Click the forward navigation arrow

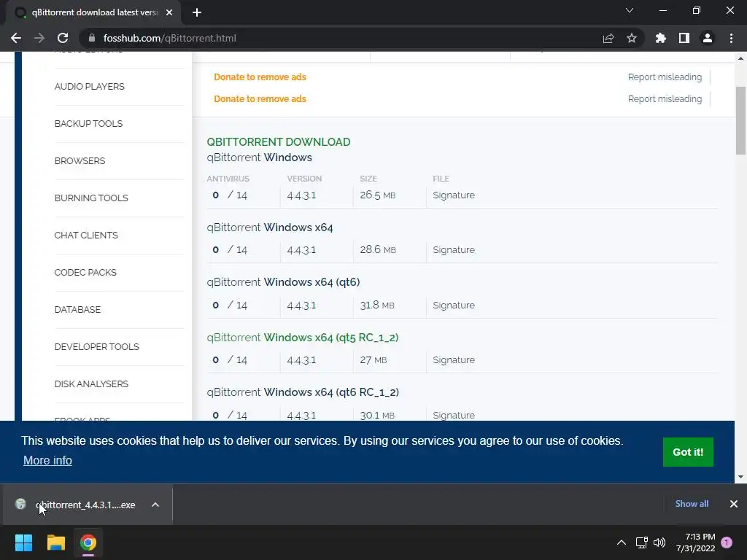pyautogui.click(x=39, y=38)
